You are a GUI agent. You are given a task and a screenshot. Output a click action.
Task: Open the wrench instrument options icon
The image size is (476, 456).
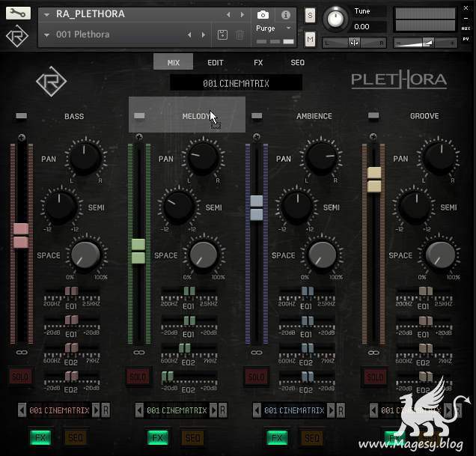tap(18, 13)
